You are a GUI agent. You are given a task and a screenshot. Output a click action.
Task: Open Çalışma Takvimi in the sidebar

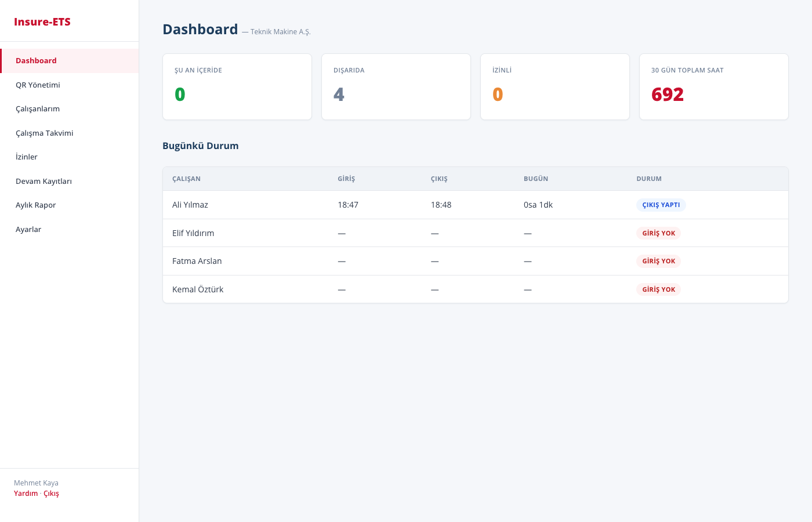44,133
